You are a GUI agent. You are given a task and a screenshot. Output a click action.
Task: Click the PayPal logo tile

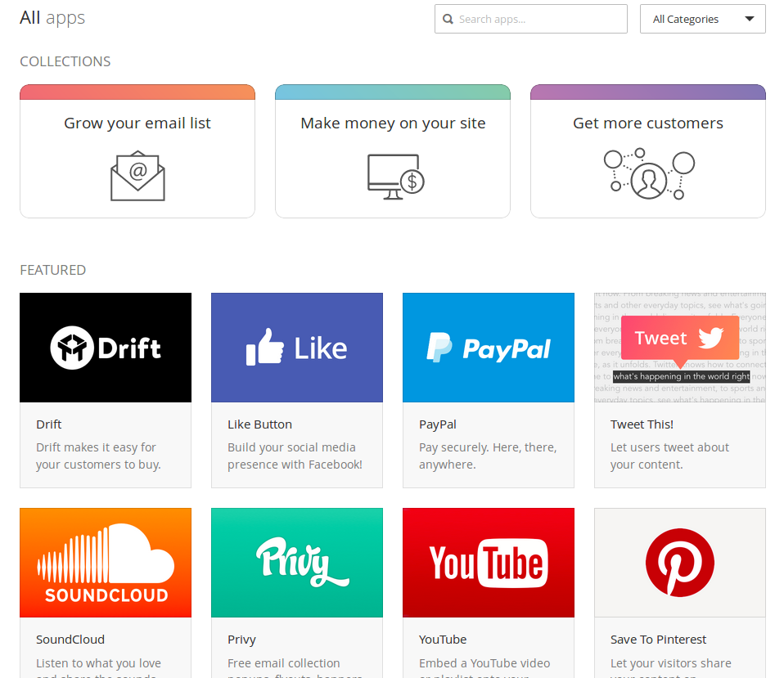489,348
